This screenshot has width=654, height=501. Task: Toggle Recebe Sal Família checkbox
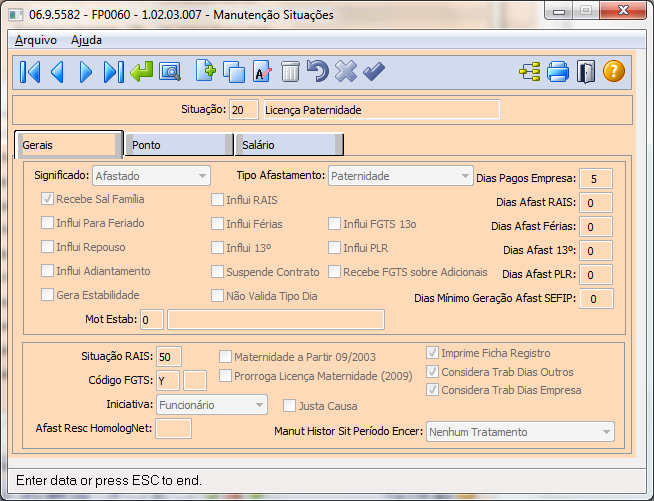pyautogui.click(x=47, y=199)
